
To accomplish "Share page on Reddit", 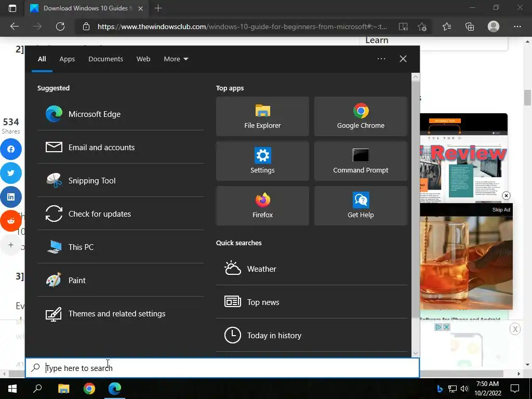I will (x=11, y=221).
